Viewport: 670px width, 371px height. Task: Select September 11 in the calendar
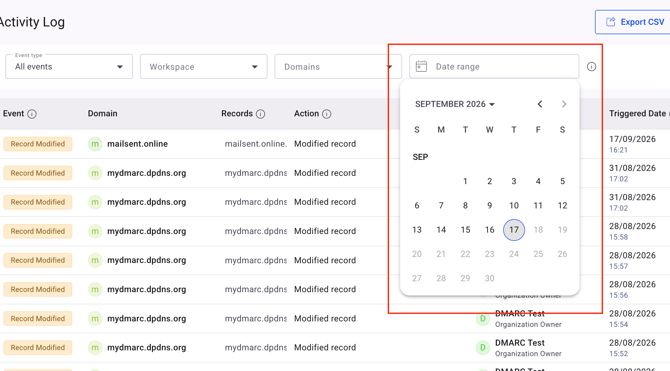coord(538,206)
